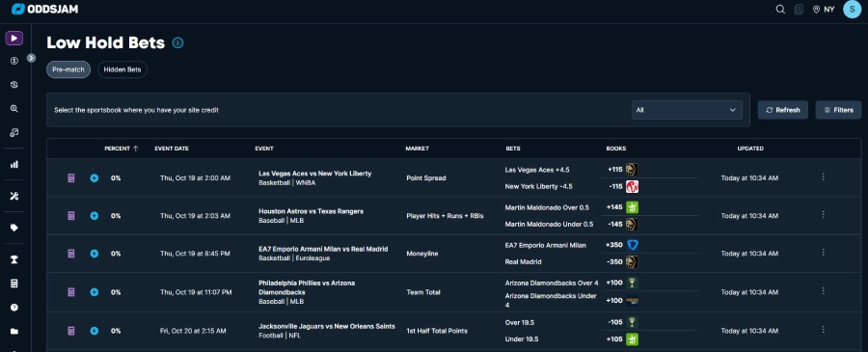Switch to the Hidden Bets tab
Image resolution: width=868 pixels, height=352 pixels.
coord(122,69)
